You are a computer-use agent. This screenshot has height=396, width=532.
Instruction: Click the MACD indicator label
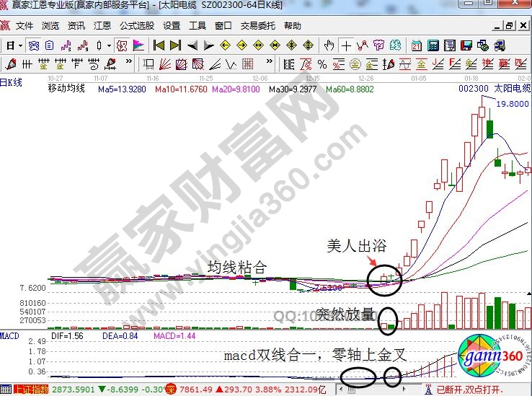[x=9, y=336]
